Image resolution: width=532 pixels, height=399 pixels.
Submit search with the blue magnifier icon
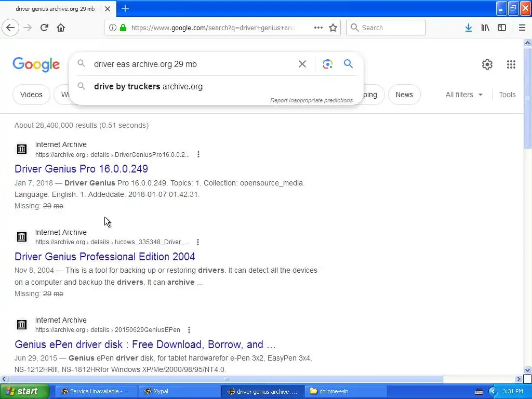point(348,64)
